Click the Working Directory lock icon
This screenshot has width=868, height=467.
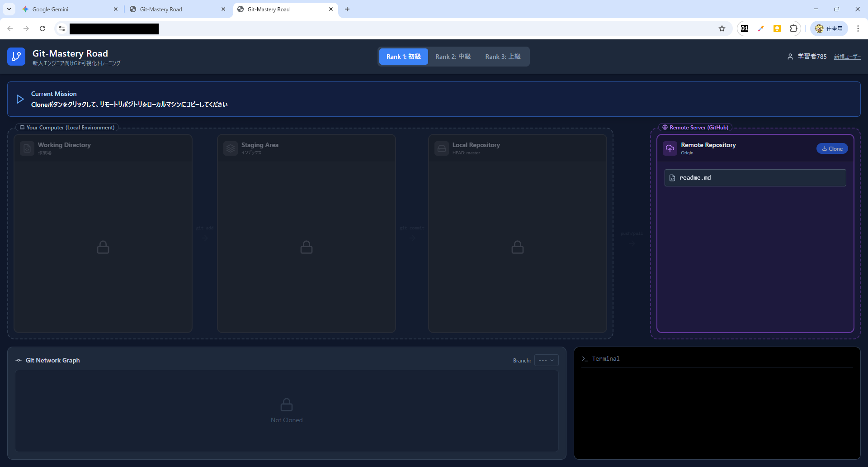(103, 247)
